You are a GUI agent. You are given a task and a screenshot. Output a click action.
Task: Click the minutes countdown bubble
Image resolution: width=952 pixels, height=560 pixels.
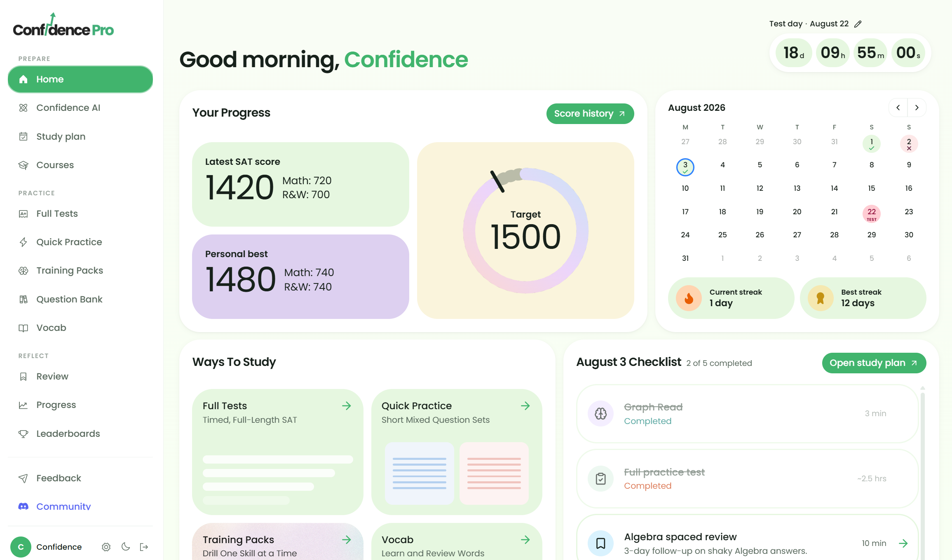(870, 53)
